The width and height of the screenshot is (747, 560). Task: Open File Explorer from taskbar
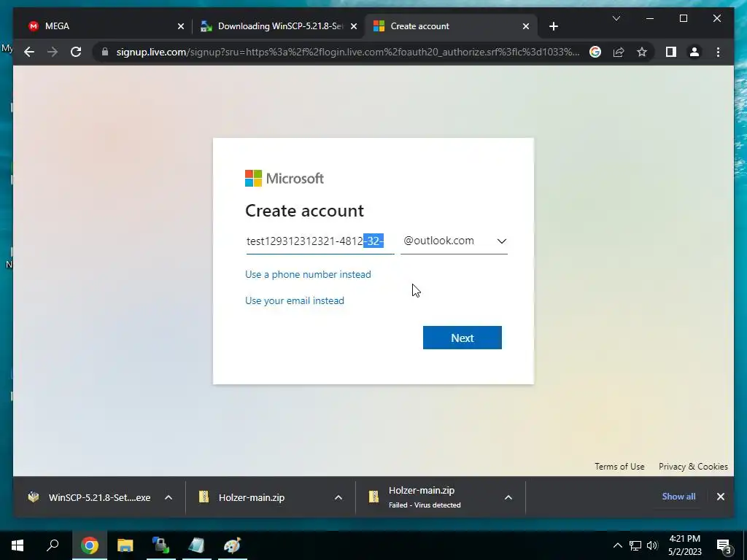[x=125, y=545]
